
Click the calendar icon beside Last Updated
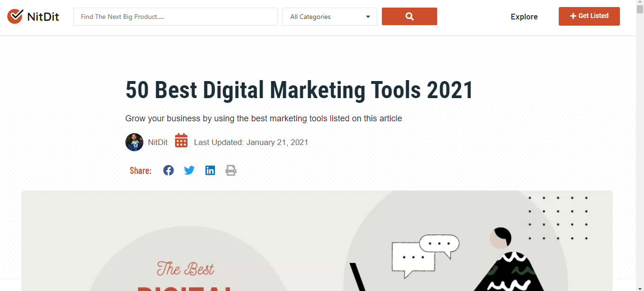[x=181, y=141]
